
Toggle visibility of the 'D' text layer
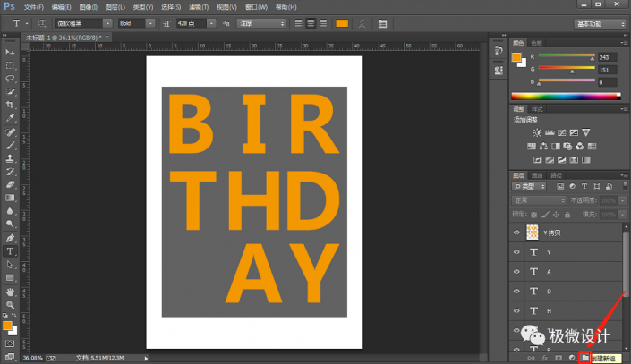click(x=516, y=292)
